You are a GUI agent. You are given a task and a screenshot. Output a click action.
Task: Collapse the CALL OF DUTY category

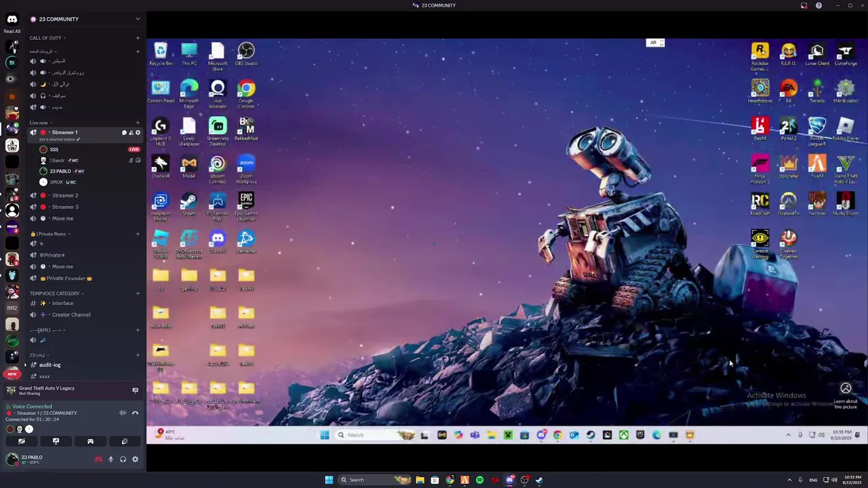[x=47, y=38]
